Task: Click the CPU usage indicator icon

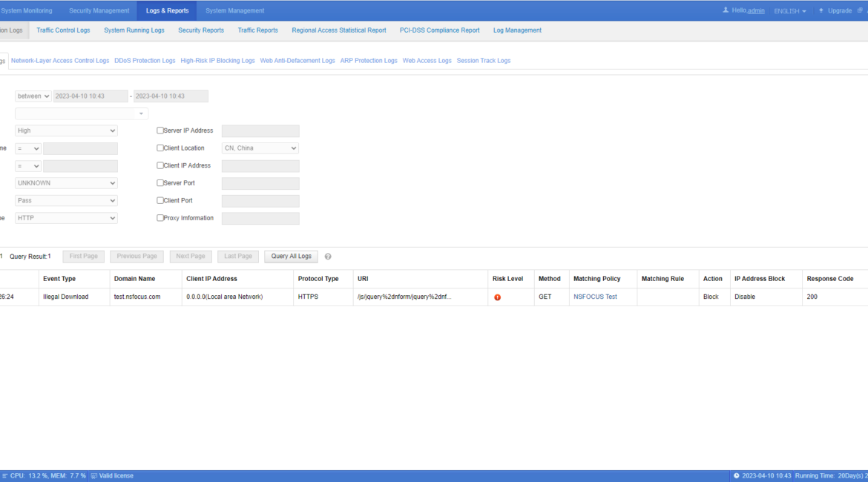Action: pyautogui.click(x=5, y=475)
